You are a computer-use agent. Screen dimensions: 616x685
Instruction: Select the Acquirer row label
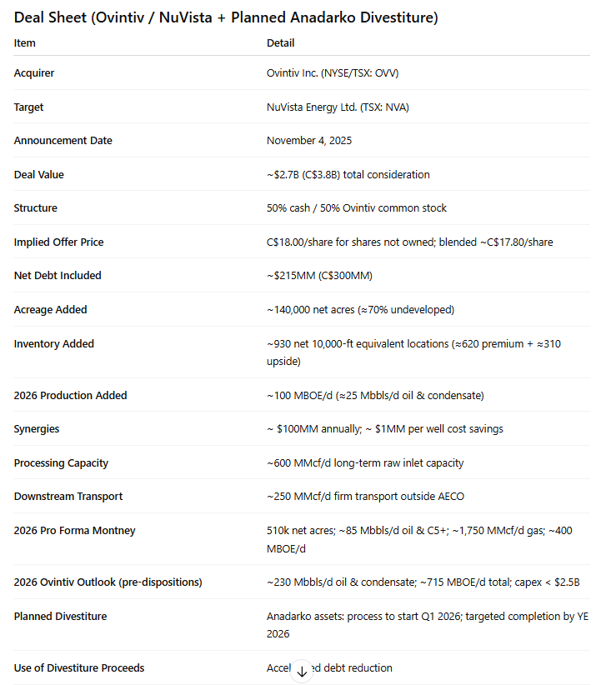coord(34,73)
